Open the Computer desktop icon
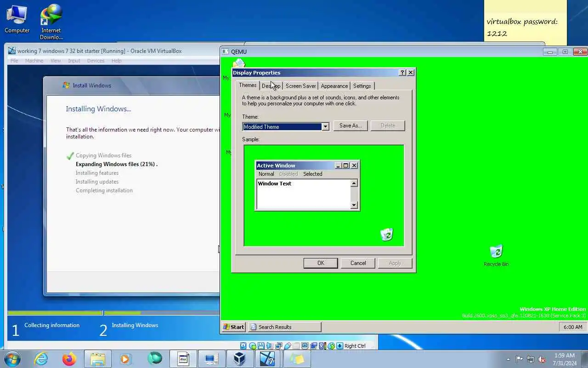 17,19
